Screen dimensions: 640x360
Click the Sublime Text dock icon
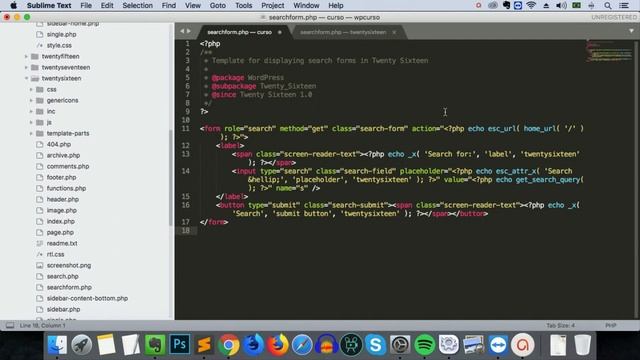(204, 345)
